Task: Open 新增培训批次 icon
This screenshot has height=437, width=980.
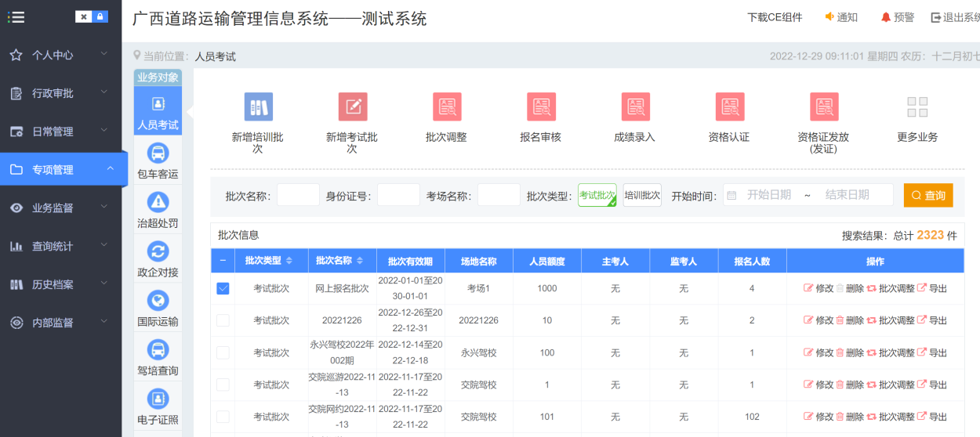Action: coord(258,107)
